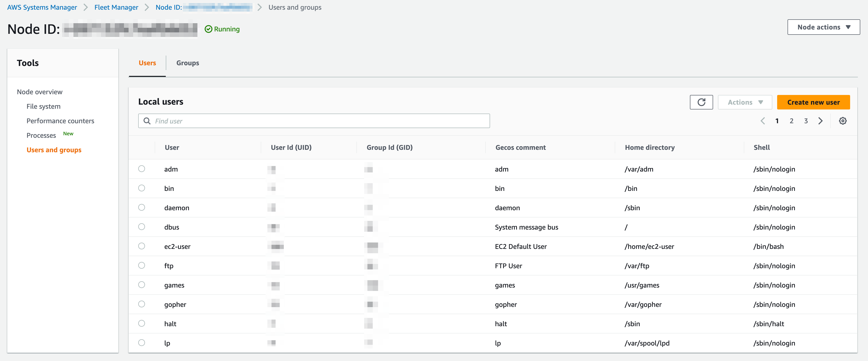This screenshot has height=361, width=868.
Task: Select the adm user radio button
Action: [142, 169]
